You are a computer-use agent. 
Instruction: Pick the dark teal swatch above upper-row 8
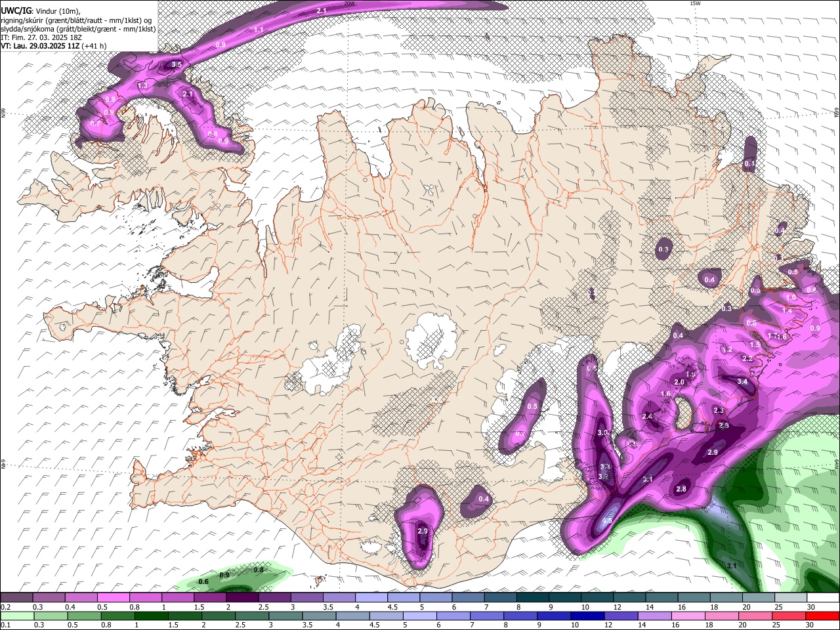pos(533,598)
